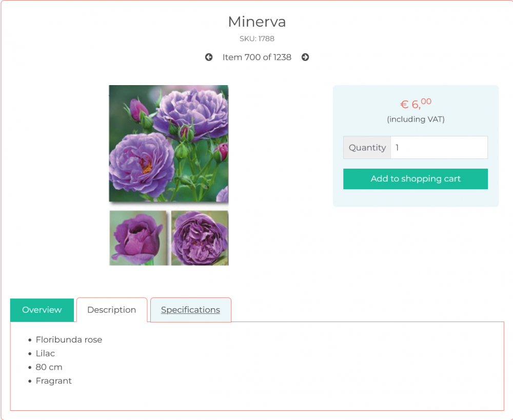Open the Overview tab
513x420 pixels.
click(42, 310)
